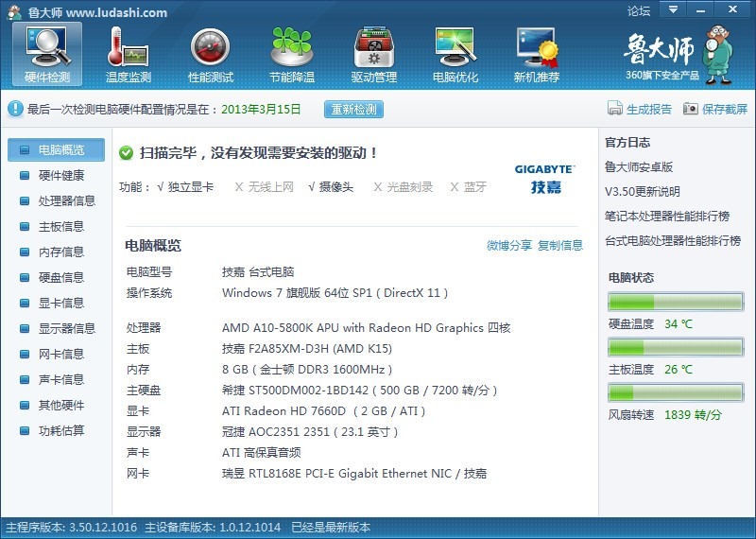
Task: Click the 官方日志 heading
Action: 627,143
